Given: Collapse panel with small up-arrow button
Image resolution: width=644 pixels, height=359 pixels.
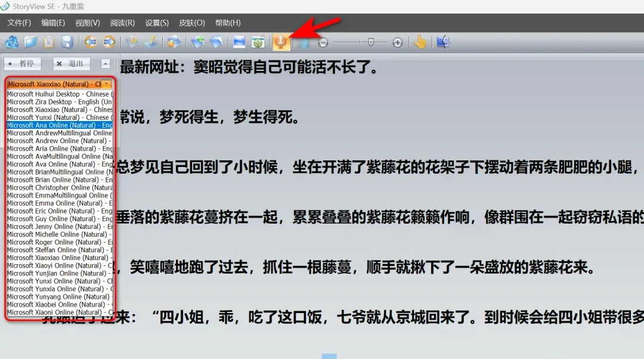Looking at the screenshot, I should (106, 64).
